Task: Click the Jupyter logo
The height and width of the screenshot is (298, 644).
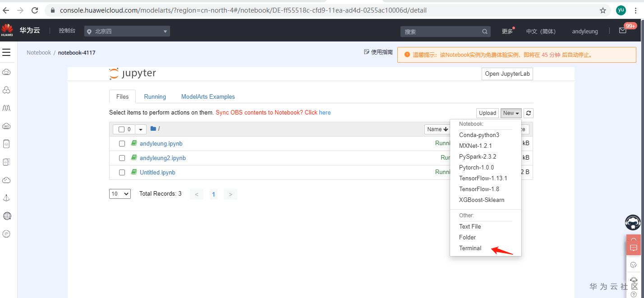Action: point(133,73)
